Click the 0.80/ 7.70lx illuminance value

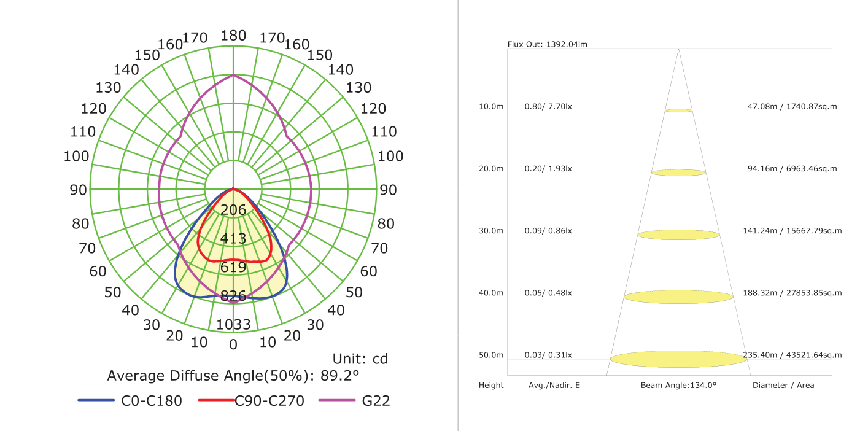tap(548, 107)
